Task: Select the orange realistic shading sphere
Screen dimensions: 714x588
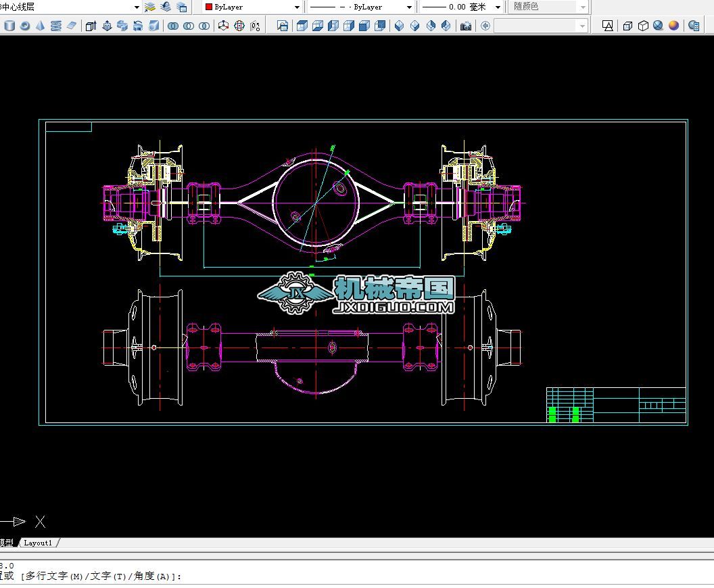Action: (673, 26)
